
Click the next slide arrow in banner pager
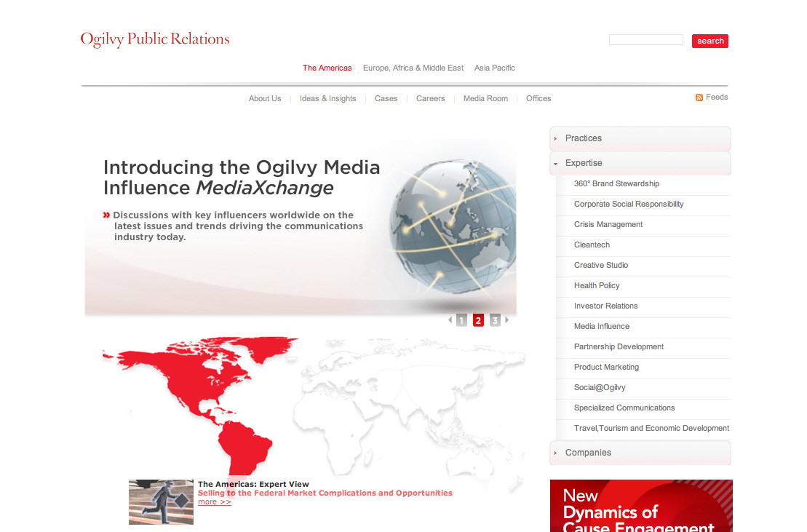coord(507,320)
